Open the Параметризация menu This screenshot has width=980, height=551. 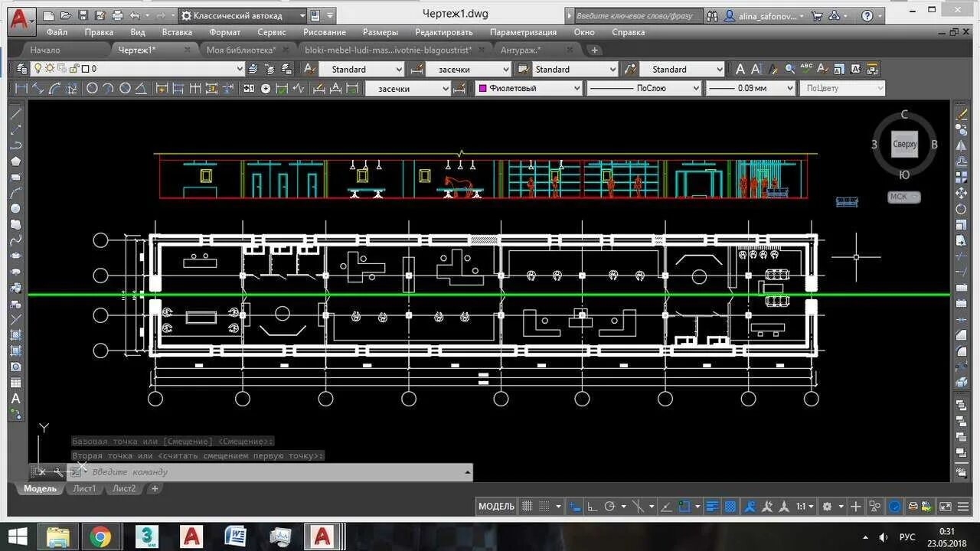[x=524, y=32]
